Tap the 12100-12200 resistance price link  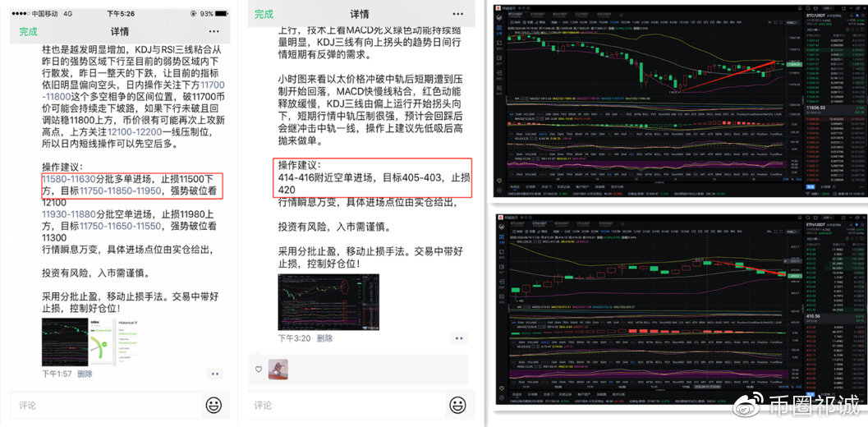pyautogui.click(x=135, y=133)
